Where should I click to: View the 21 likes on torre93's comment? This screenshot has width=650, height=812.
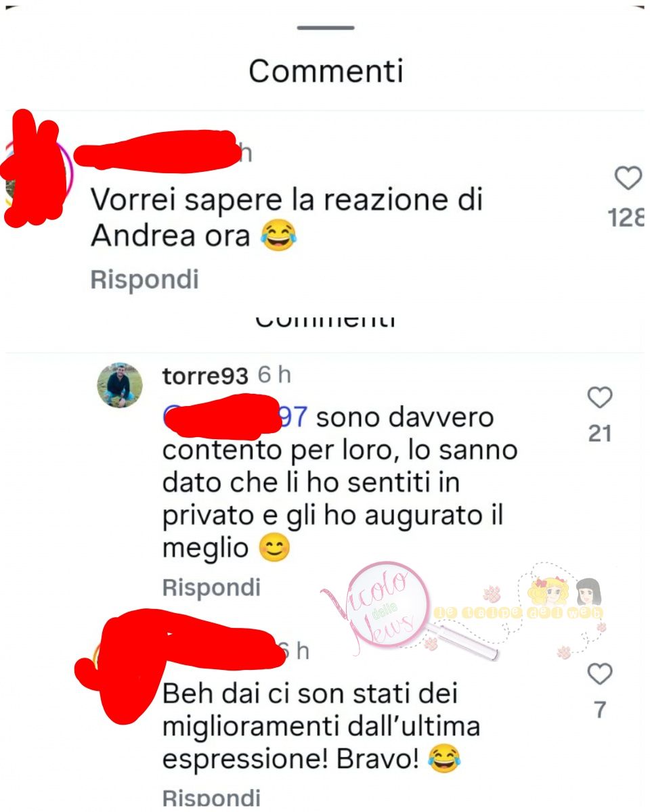tap(600, 434)
